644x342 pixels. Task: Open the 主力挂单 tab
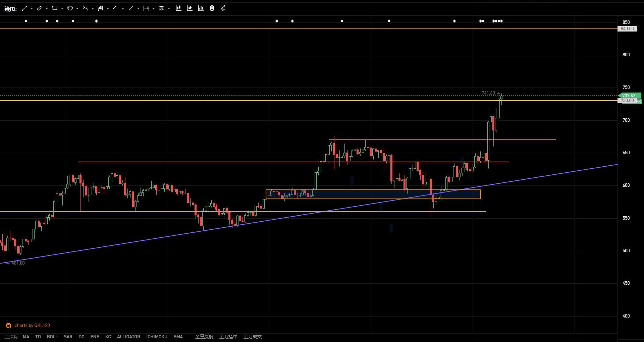click(x=228, y=337)
